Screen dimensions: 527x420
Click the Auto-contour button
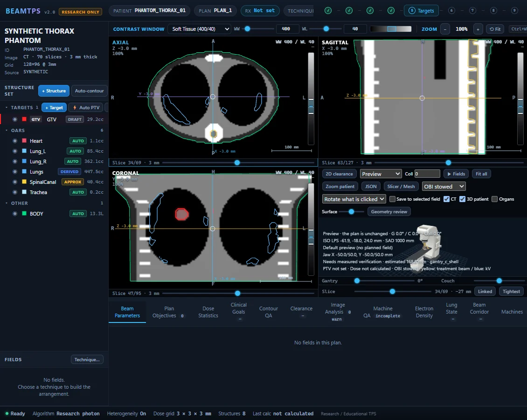90,91
